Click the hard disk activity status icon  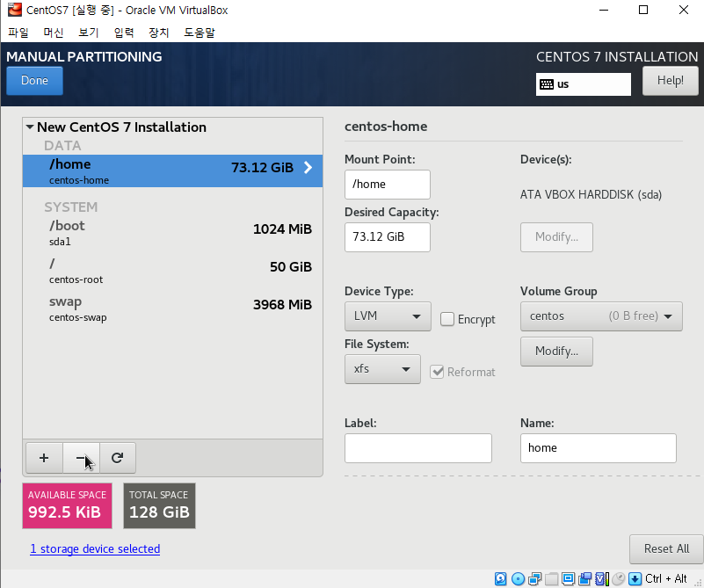pyautogui.click(x=501, y=578)
